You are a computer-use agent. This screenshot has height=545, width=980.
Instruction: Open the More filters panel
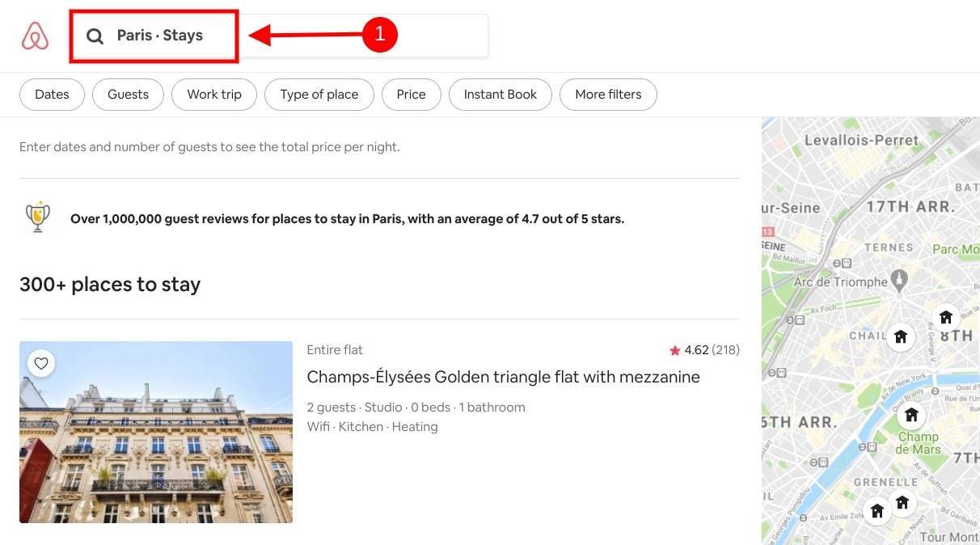608,94
